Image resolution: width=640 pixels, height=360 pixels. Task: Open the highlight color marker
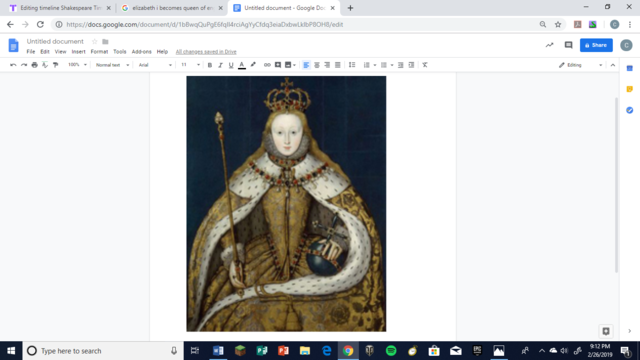click(x=253, y=65)
